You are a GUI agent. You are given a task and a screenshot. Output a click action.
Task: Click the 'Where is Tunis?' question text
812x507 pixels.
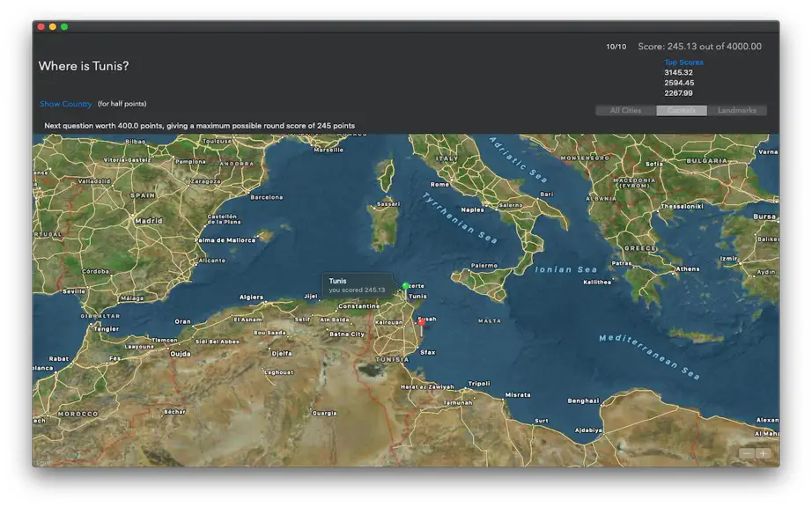pyautogui.click(x=84, y=66)
